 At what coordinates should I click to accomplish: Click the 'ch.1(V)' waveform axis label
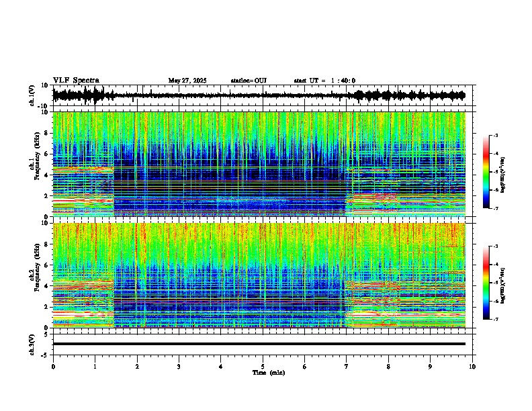coord(32,95)
